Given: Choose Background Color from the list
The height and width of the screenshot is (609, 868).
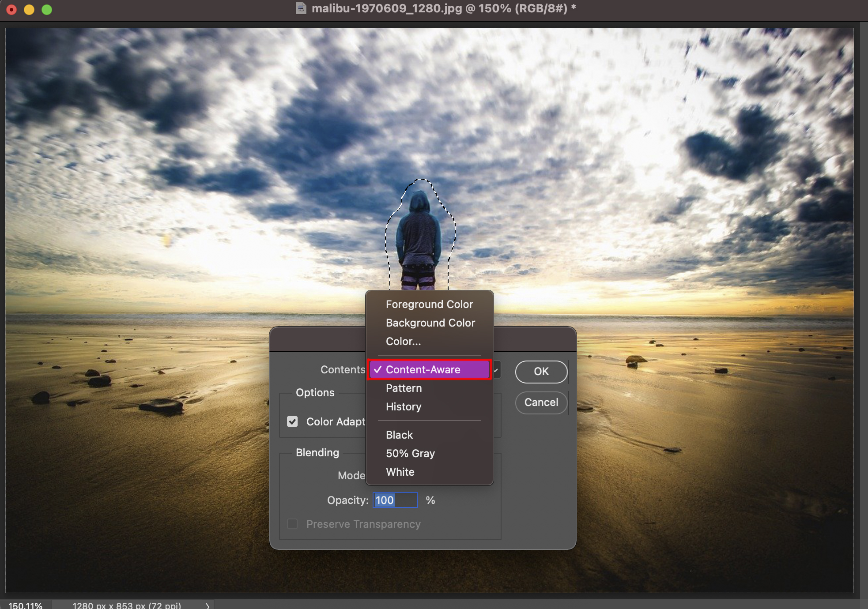Looking at the screenshot, I should 430,323.
